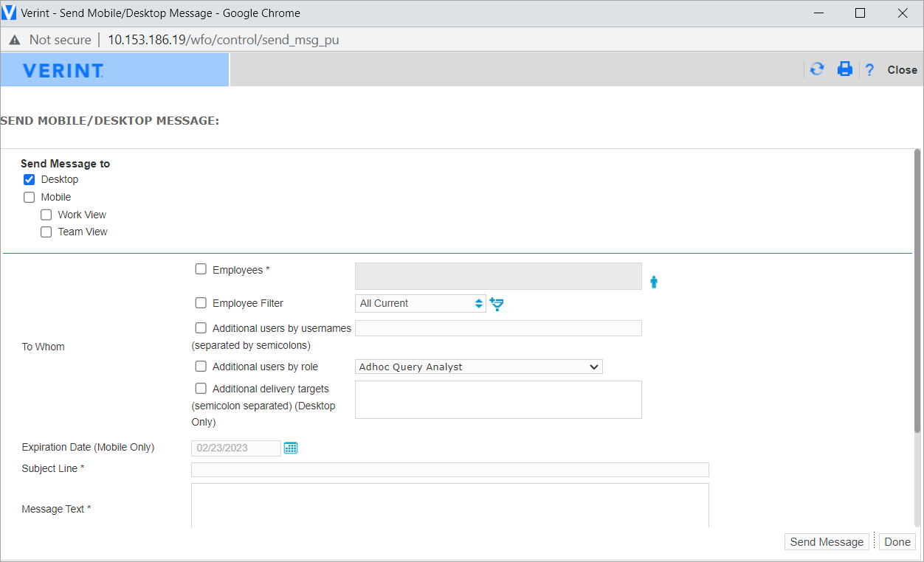Click Close in the top header bar

[902, 70]
